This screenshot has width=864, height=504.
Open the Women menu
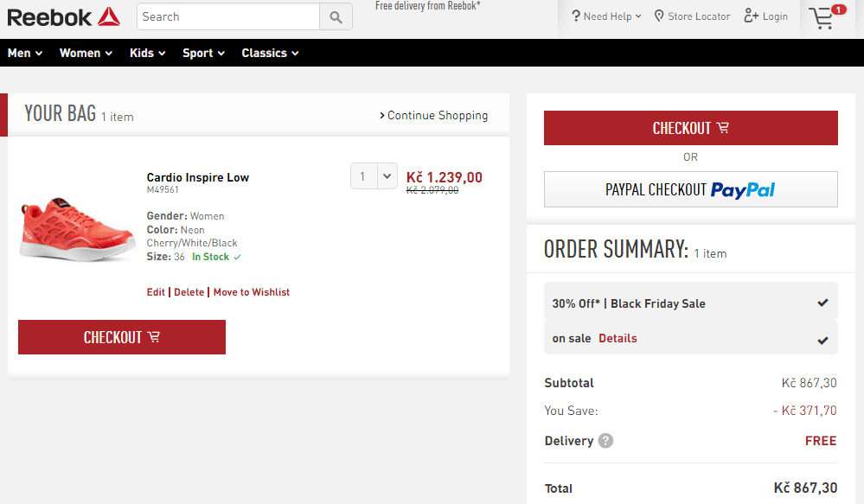coord(86,53)
